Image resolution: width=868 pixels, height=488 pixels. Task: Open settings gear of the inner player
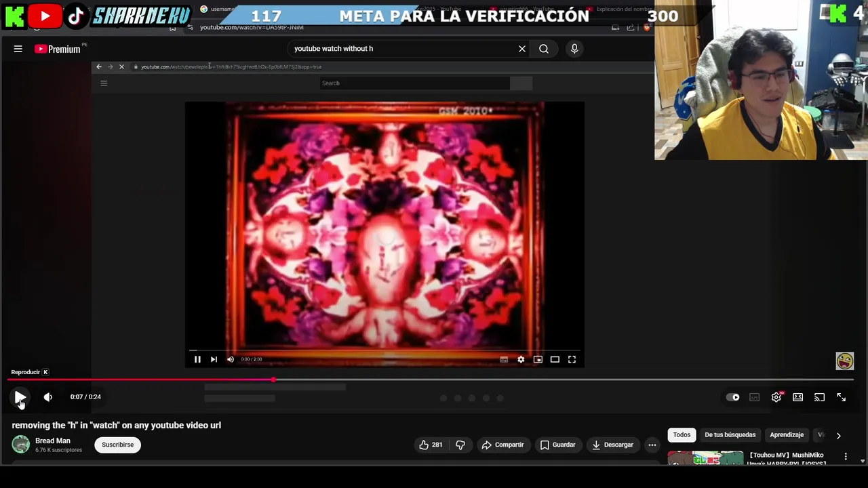click(521, 359)
